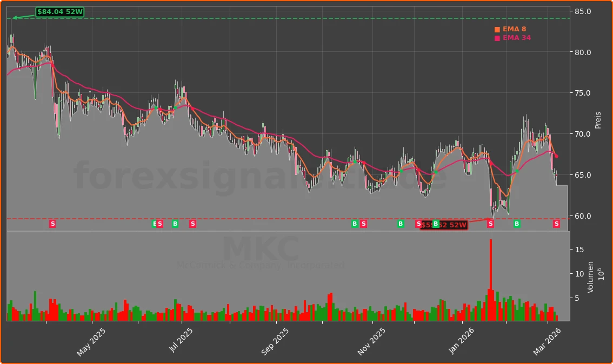The width and height of the screenshot is (613, 364).
Task: Click the rightmost S sell marker
Action: [x=556, y=224]
